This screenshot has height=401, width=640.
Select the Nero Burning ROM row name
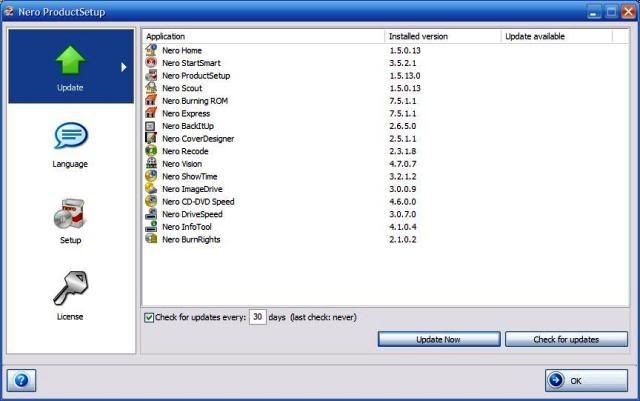coord(195,101)
